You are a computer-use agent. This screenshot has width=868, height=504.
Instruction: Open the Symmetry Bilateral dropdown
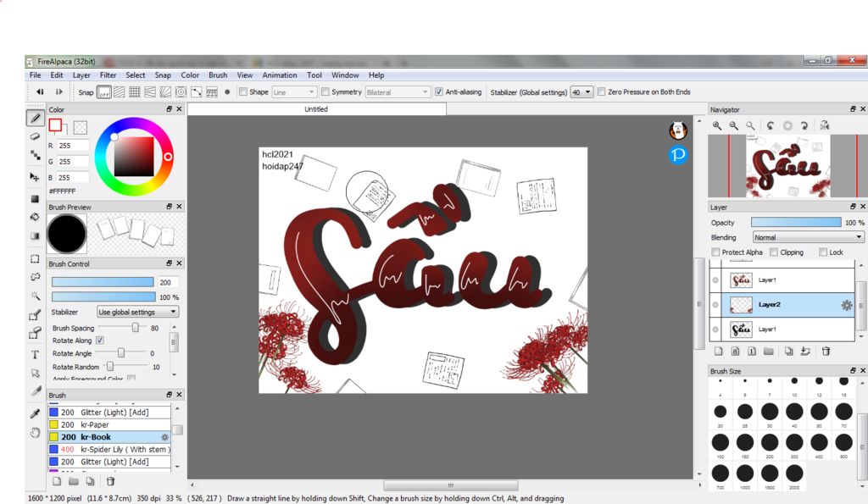(x=397, y=92)
